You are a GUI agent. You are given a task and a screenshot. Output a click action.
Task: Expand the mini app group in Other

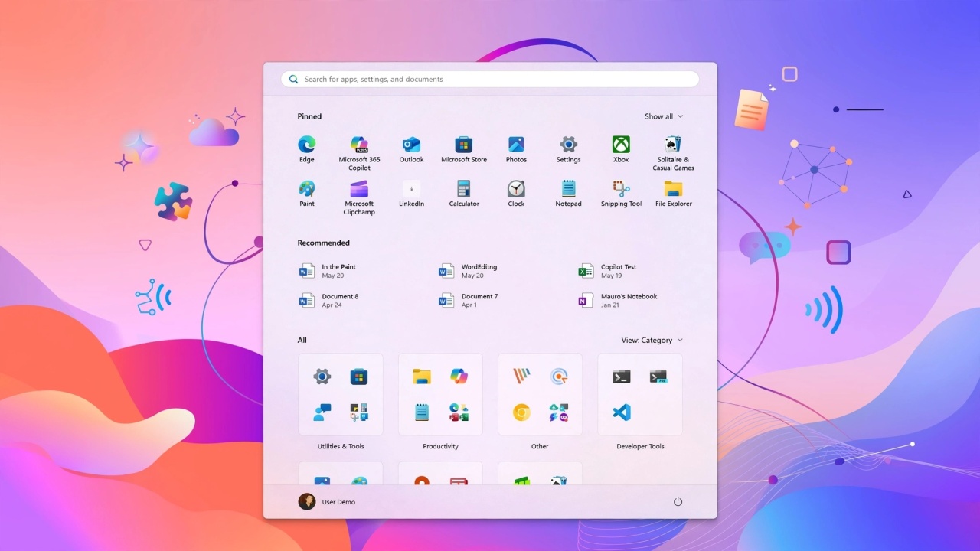(x=559, y=412)
